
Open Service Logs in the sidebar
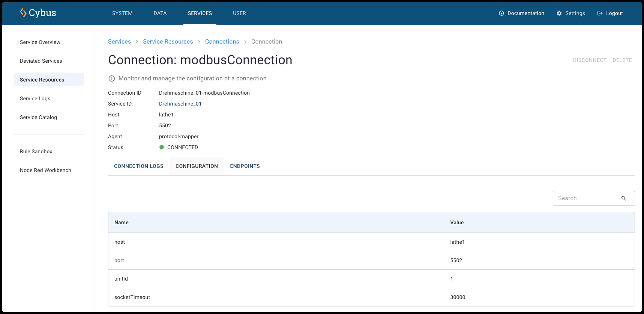[35, 98]
